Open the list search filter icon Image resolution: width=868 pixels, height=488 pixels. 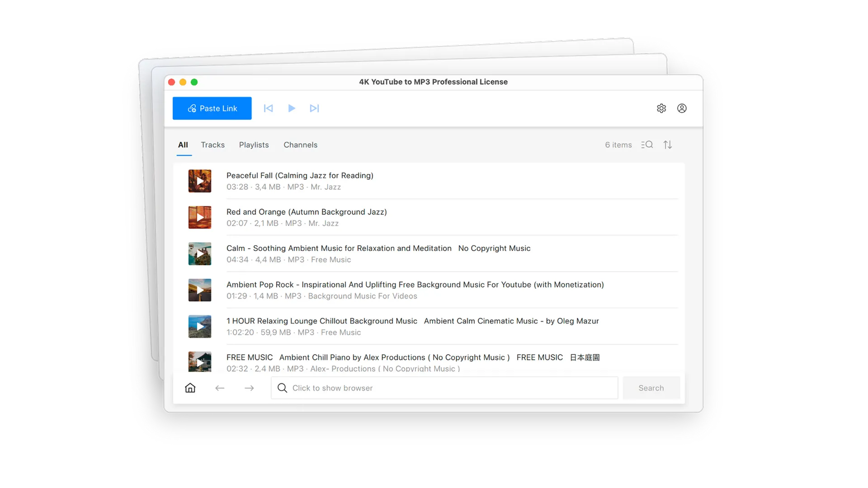647,145
